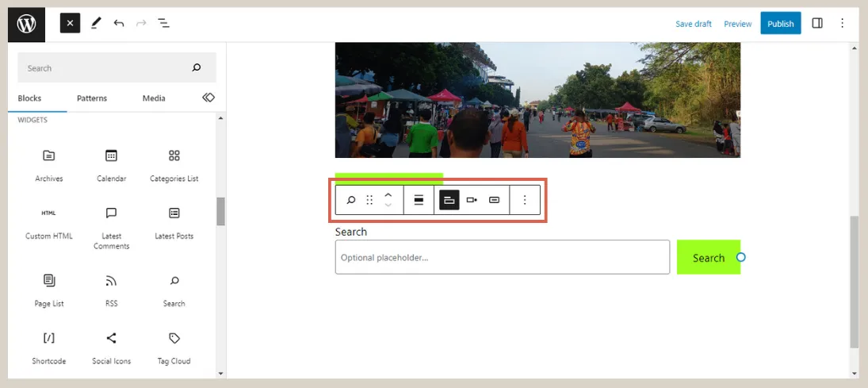Toggle the search label visibility

449,200
